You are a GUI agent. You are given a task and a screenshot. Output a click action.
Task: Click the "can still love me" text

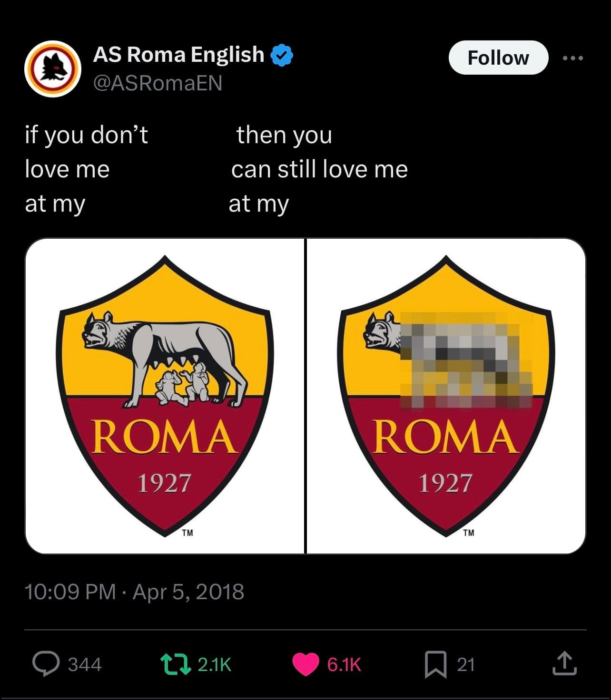coord(319,169)
